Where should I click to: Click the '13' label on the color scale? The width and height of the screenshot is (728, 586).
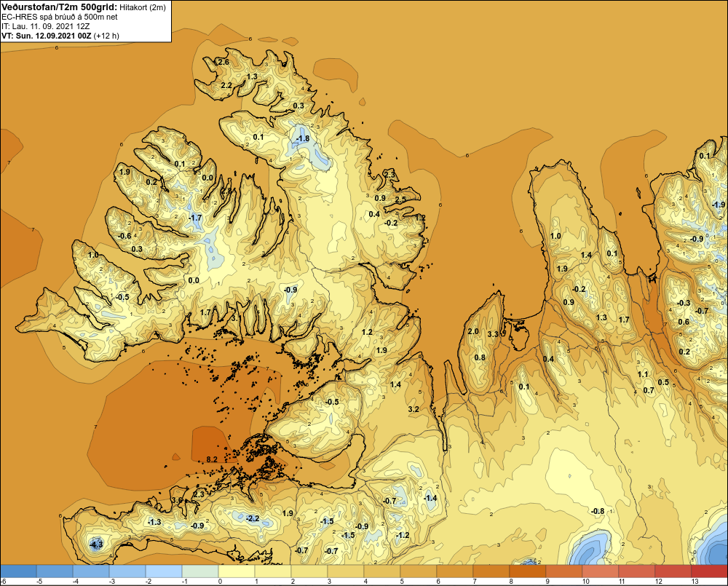pos(695,582)
